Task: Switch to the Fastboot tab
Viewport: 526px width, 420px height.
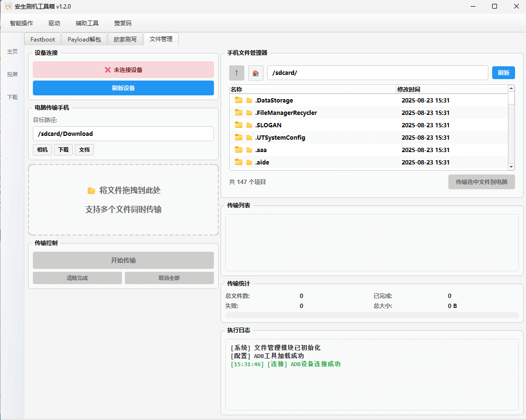Action: coord(42,39)
